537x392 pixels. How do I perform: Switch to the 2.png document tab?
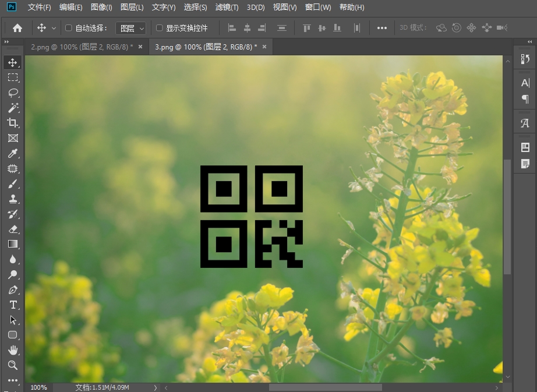pos(82,47)
